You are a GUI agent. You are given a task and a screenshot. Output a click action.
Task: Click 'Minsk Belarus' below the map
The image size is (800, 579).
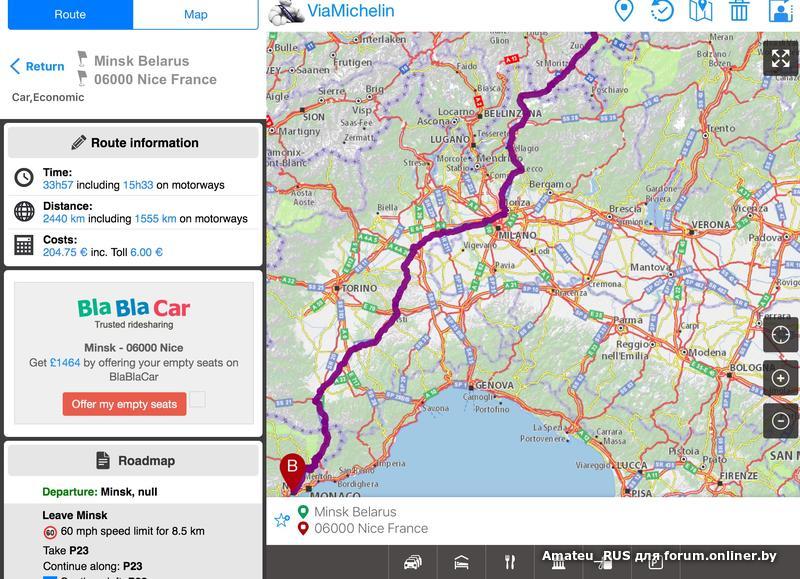click(355, 512)
